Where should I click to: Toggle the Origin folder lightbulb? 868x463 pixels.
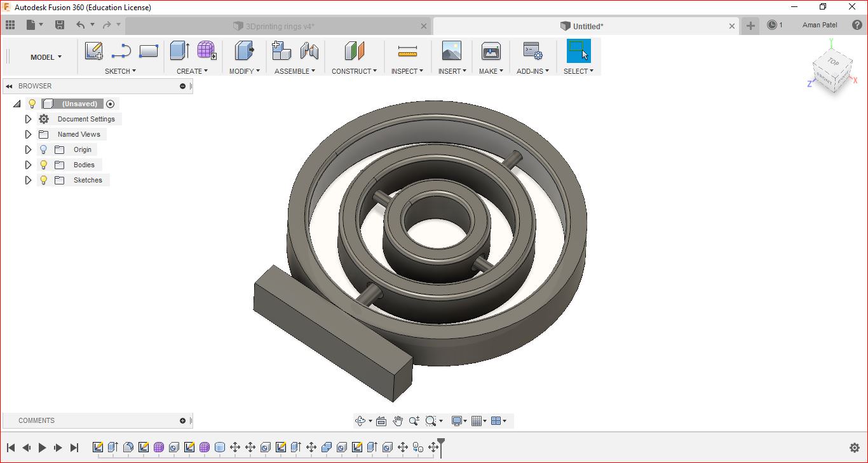click(44, 149)
